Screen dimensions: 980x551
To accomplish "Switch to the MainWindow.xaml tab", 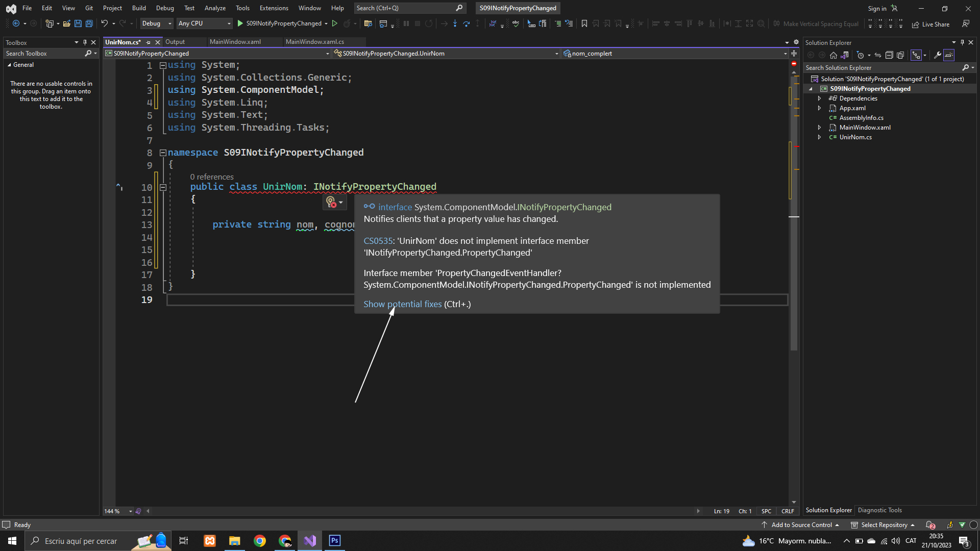I will (x=235, y=42).
